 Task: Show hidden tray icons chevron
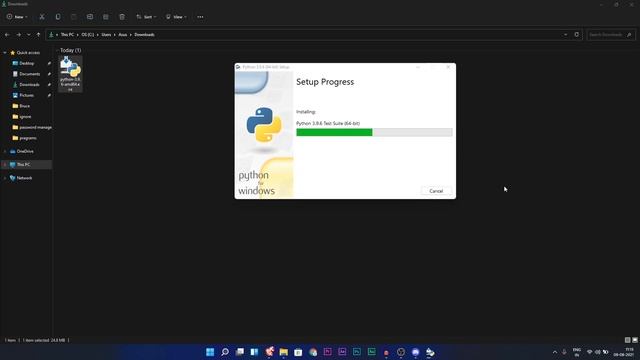[555, 352]
